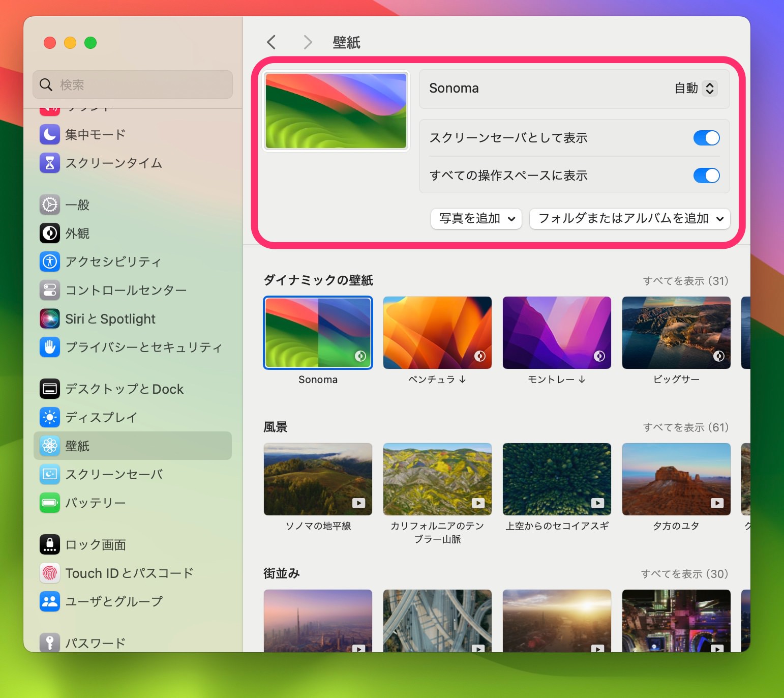Select the Dubai skyline cityscape thumbnail
This screenshot has width=784, height=698.
(318, 621)
